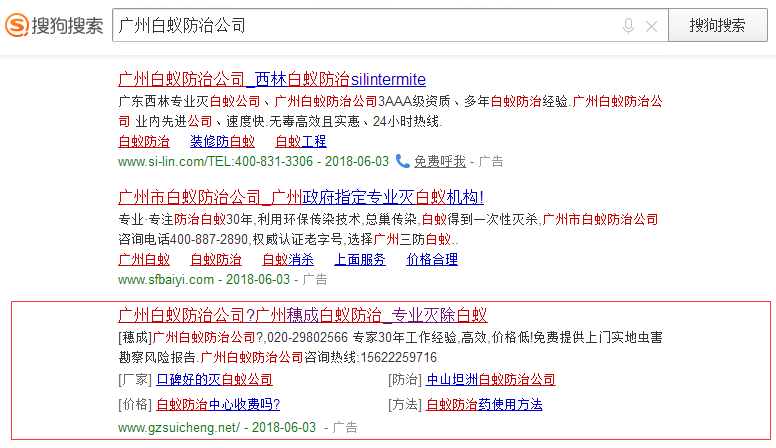
Task: Open the 广州政府指定专业灭白蚁机构 result title
Action: pos(301,197)
